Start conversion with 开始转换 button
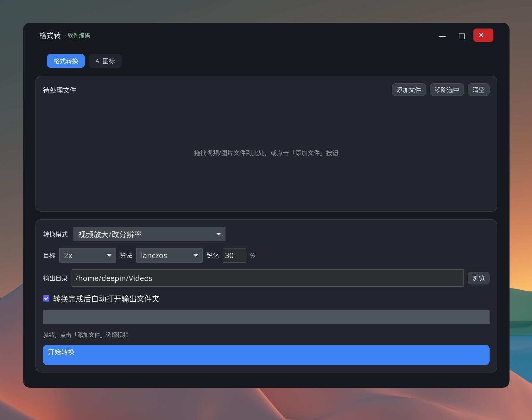Screen dimensions: 532x420 pos(266,355)
